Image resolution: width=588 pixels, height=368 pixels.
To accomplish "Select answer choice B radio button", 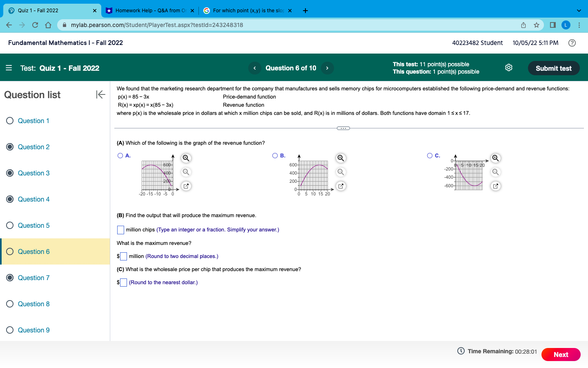I will coord(275,155).
